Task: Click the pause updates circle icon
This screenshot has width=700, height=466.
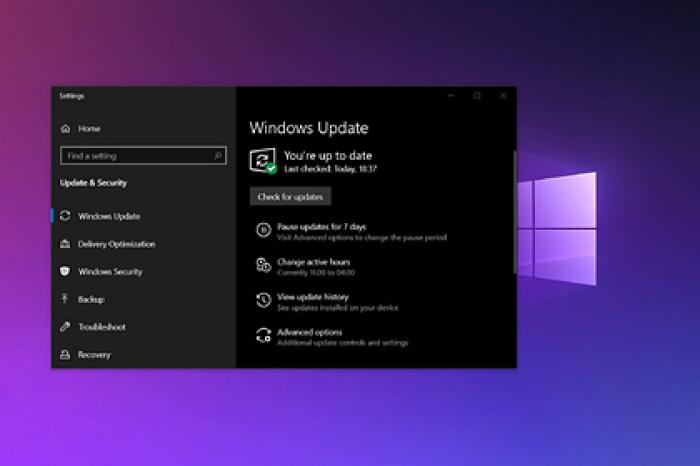Action: click(263, 230)
